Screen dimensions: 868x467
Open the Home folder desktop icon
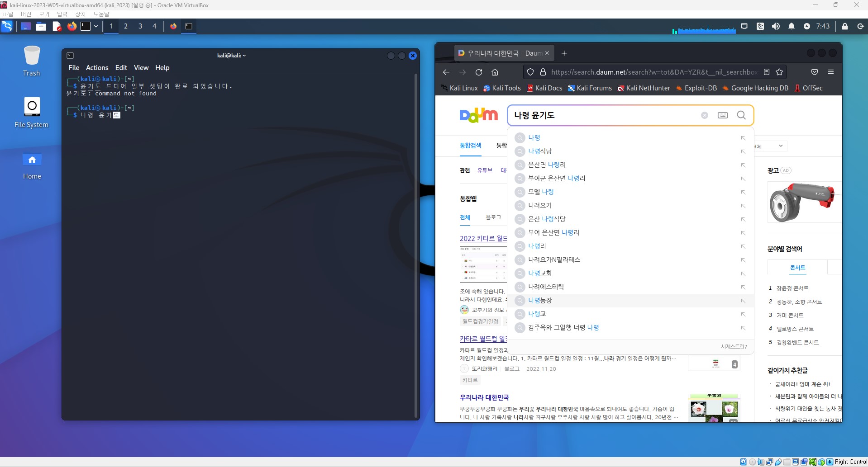tap(32, 166)
